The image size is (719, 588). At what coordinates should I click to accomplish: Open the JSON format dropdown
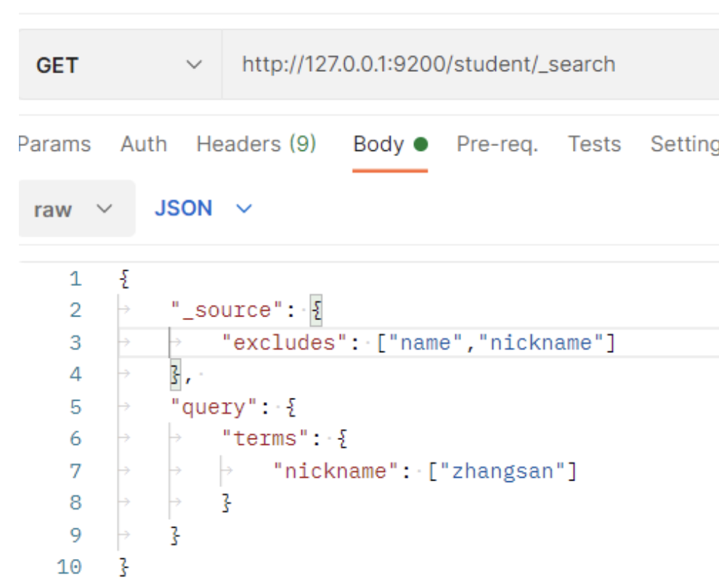coord(203,209)
